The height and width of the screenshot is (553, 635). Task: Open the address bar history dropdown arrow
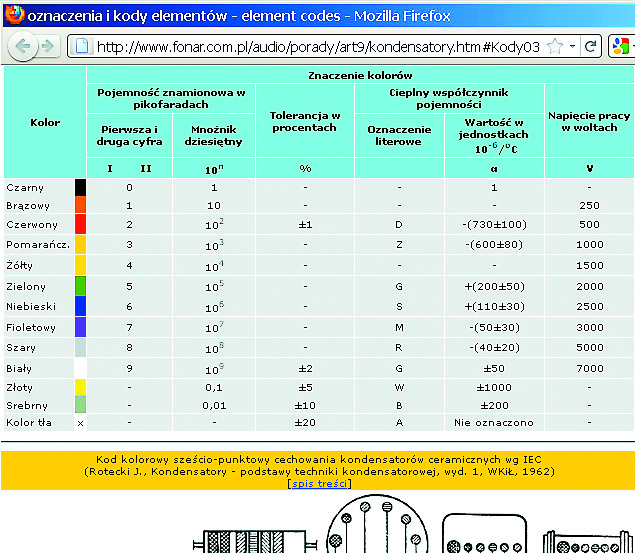pyautogui.click(x=572, y=46)
